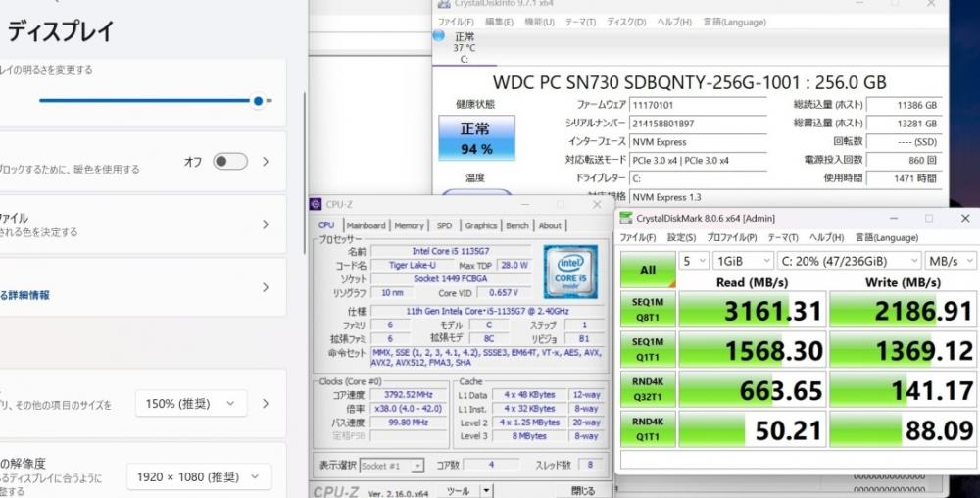Viewport: 980px width, 498px height.
Task: Switch to the Mainboard tab in CPU-Z
Action: (367, 225)
